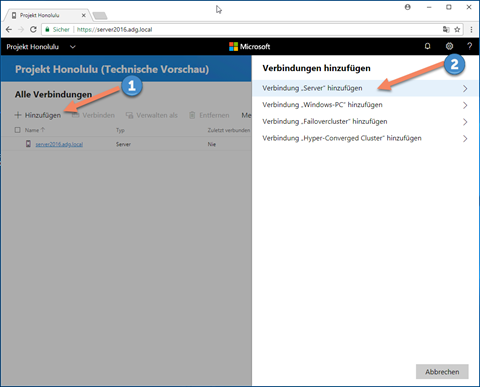Sort by the Typ column header
The image size is (480, 387).
point(120,130)
